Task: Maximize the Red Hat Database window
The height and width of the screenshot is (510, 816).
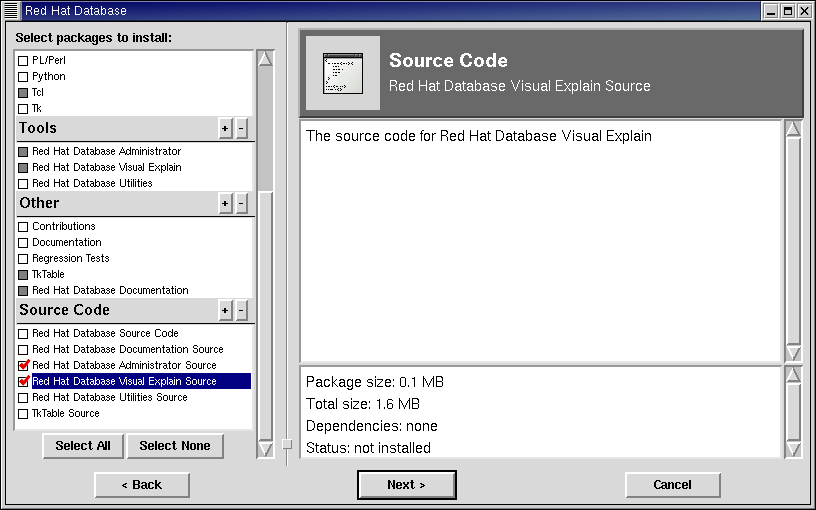Action: pyautogui.click(x=788, y=11)
